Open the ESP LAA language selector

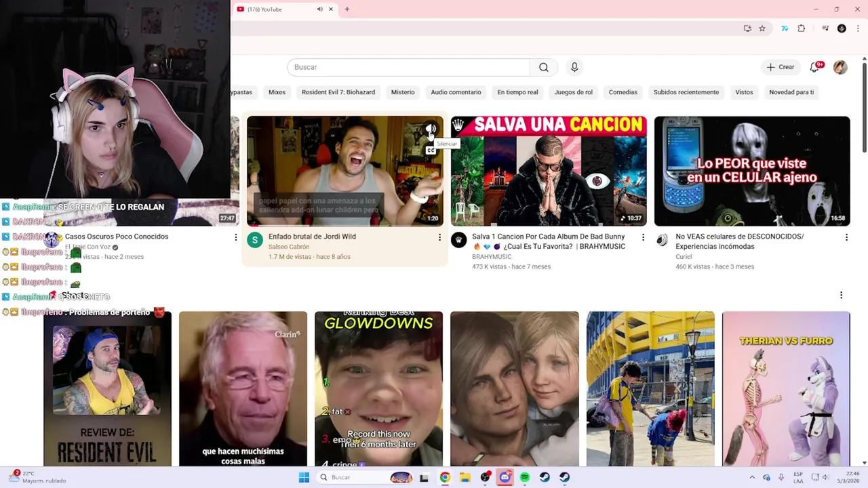[x=798, y=477]
